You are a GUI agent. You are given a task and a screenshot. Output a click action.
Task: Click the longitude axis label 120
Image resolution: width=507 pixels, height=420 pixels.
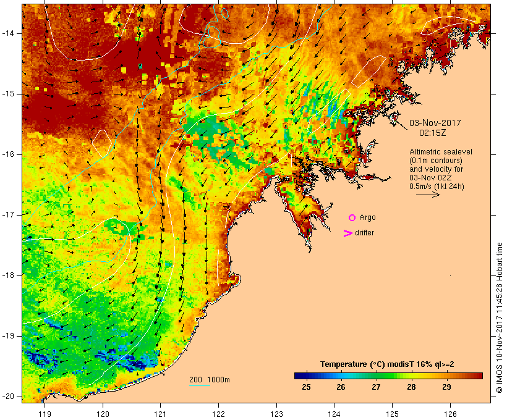coord(103,414)
